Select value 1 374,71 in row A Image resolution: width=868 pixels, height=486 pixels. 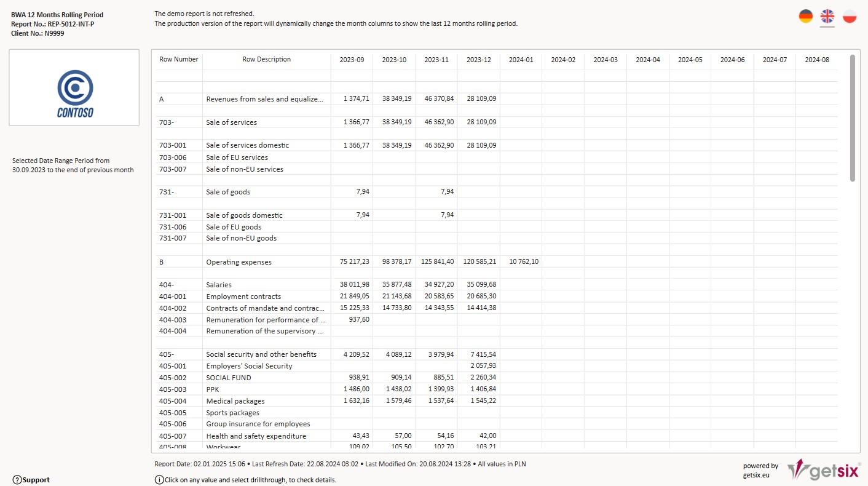[x=357, y=99]
